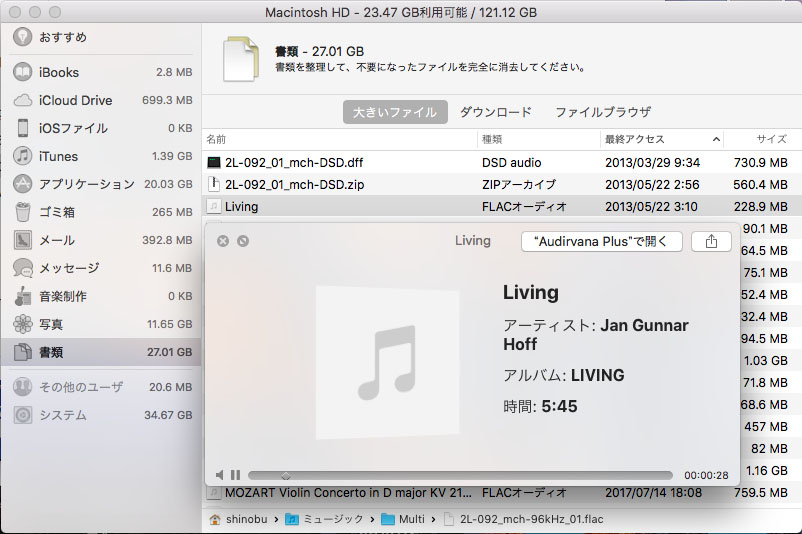Select the その他のユーザ people icon
Image resolution: width=802 pixels, height=534 pixels.
23,387
